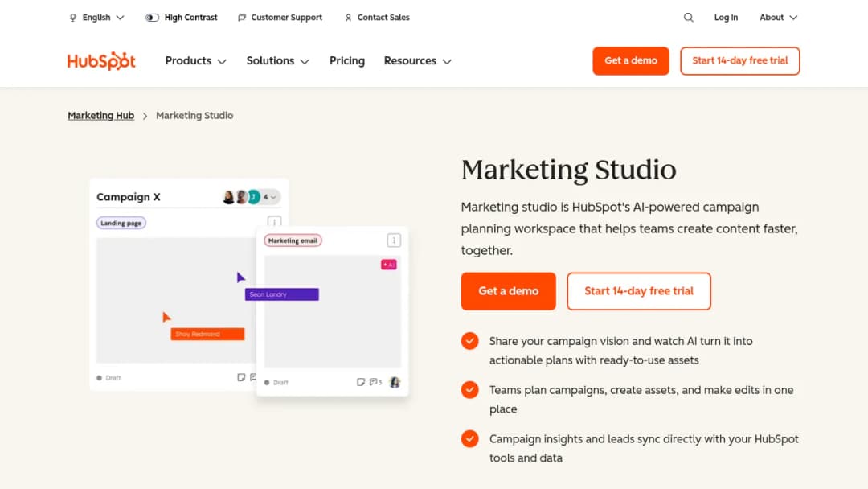Click the Log in link
This screenshot has width=868, height=489.
tap(726, 18)
